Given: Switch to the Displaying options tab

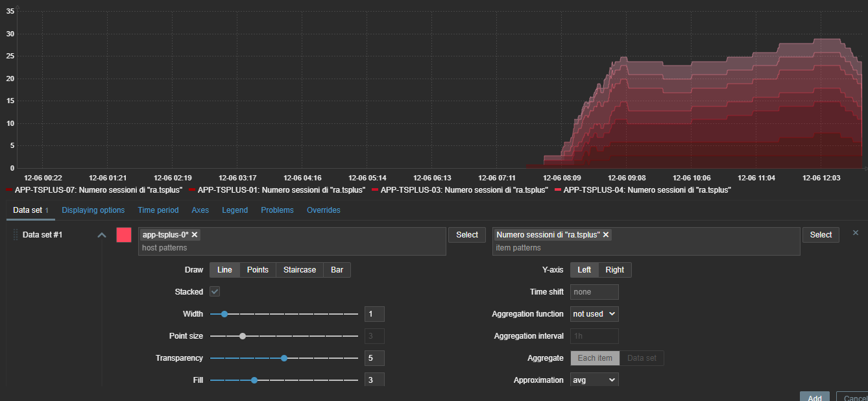Looking at the screenshot, I should click(93, 210).
